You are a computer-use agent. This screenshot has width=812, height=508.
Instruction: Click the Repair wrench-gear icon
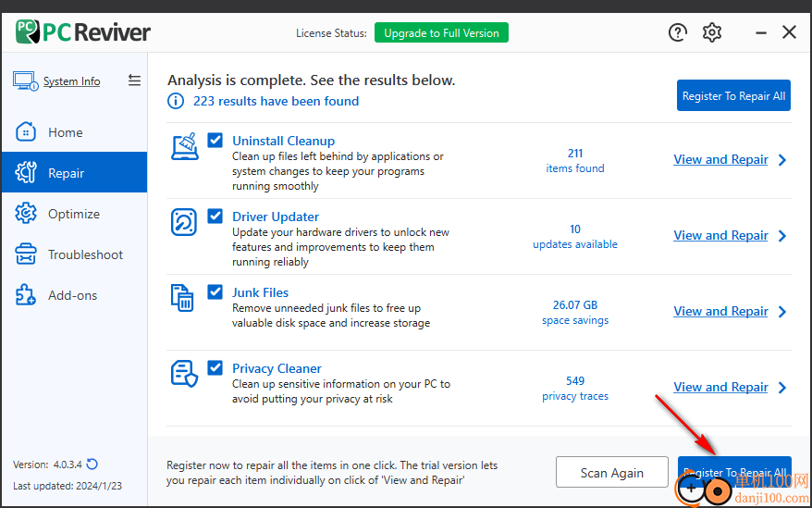coord(26,173)
